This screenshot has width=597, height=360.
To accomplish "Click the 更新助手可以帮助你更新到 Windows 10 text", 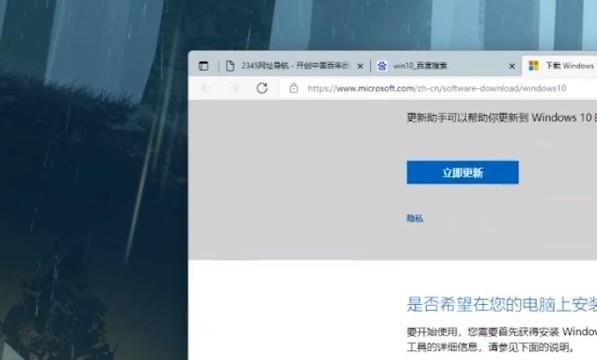I will [502, 118].
